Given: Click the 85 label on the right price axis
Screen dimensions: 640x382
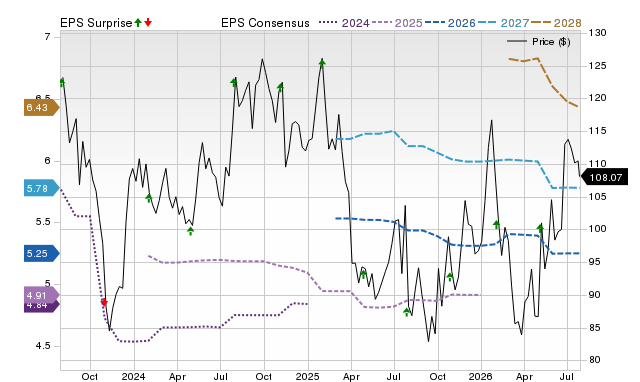Looking at the screenshot, I should tap(595, 328).
